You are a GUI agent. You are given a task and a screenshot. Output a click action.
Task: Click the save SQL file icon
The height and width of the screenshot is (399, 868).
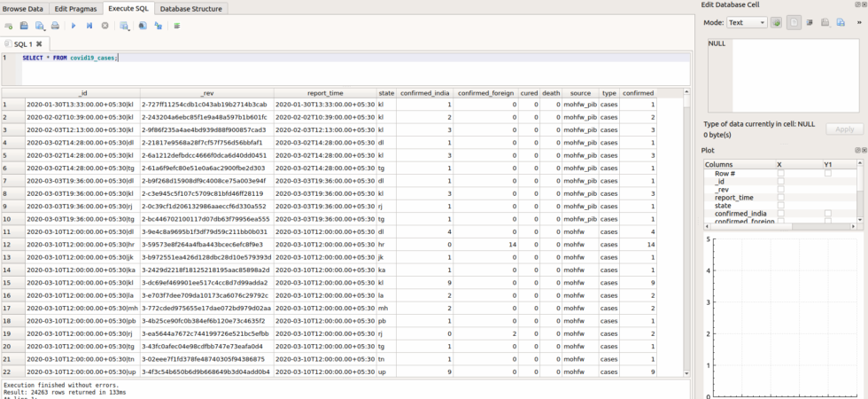tap(39, 26)
